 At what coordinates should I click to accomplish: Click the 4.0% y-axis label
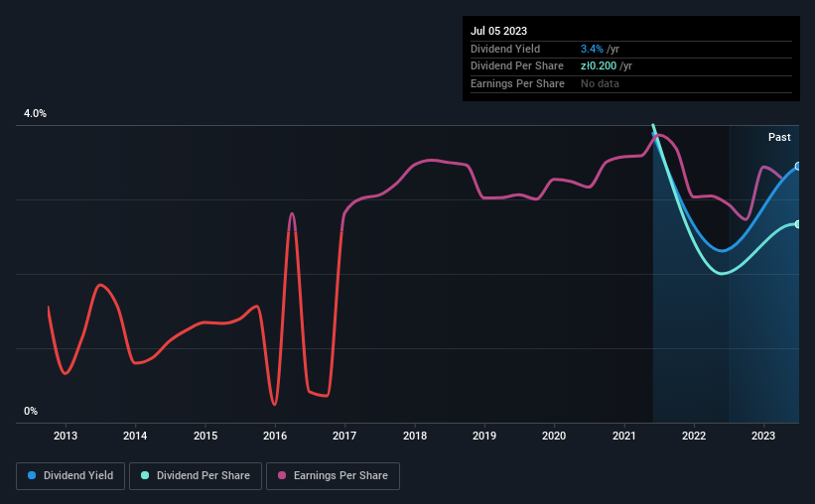coord(35,114)
